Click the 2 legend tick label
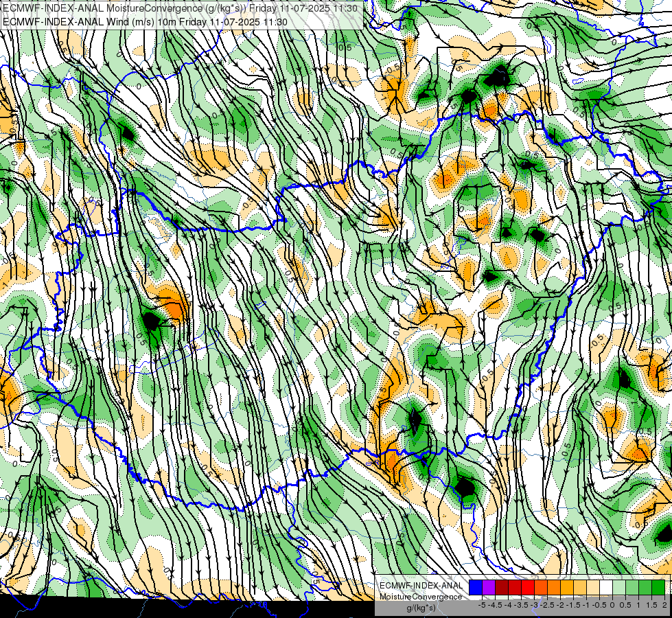This screenshot has width=672, height=618. point(664,605)
